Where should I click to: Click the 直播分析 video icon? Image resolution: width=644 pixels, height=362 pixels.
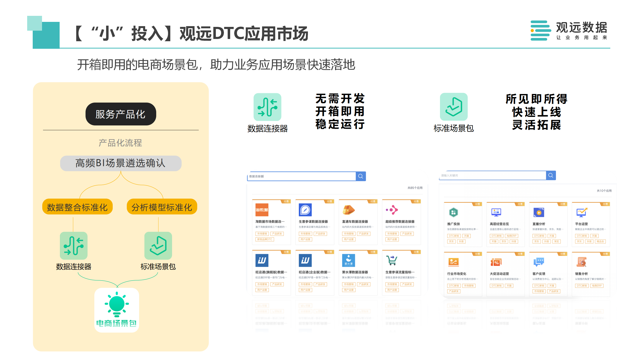point(539,212)
